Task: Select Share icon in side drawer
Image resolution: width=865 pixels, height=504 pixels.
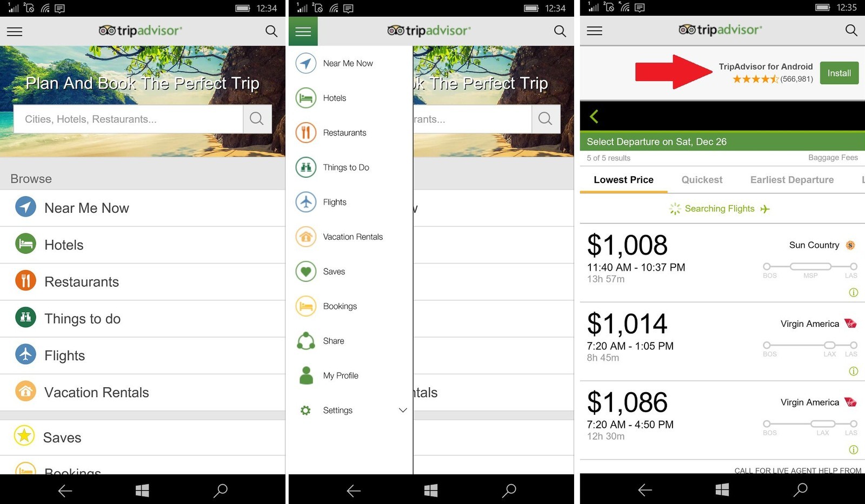Action: click(306, 341)
